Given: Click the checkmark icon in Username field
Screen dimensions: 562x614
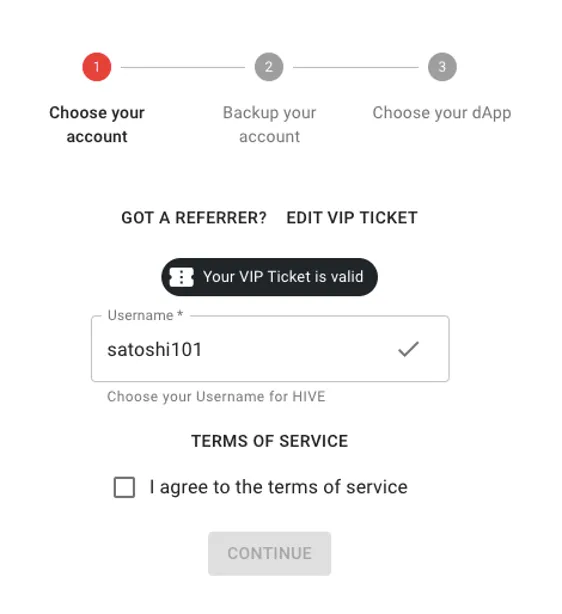Looking at the screenshot, I should coord(408,349).
